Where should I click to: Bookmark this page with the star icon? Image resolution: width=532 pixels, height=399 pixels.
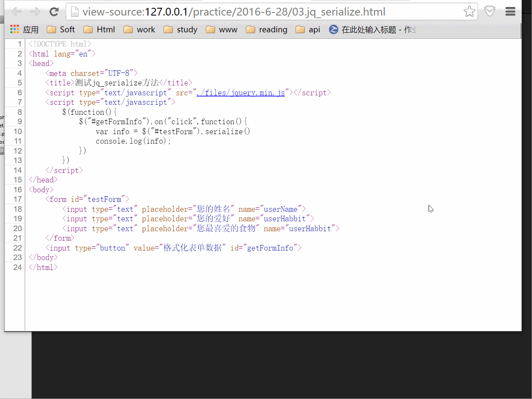[x=469, y=12]
